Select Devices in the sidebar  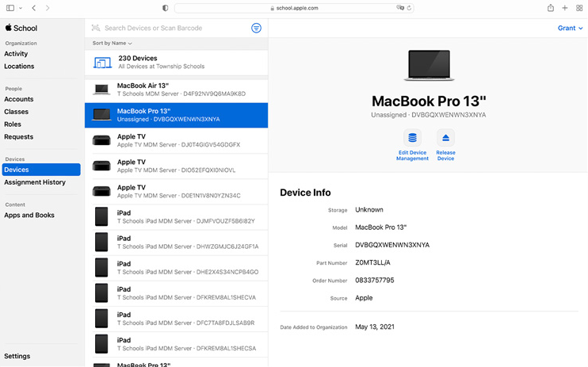(41, 170)
